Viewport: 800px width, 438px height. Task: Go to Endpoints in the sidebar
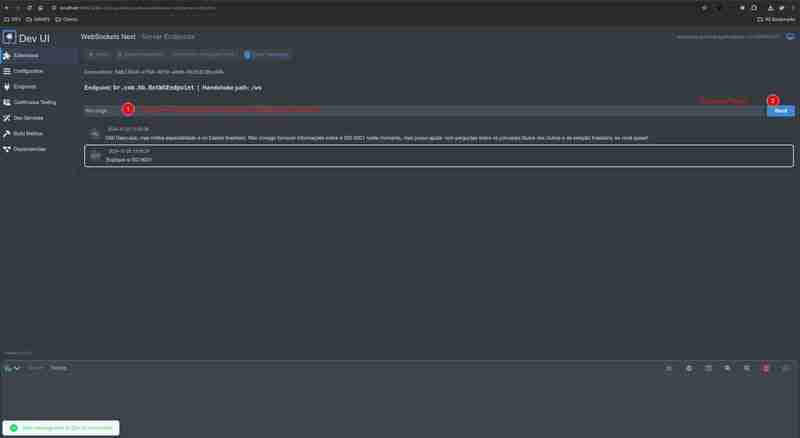click(24, 87)
